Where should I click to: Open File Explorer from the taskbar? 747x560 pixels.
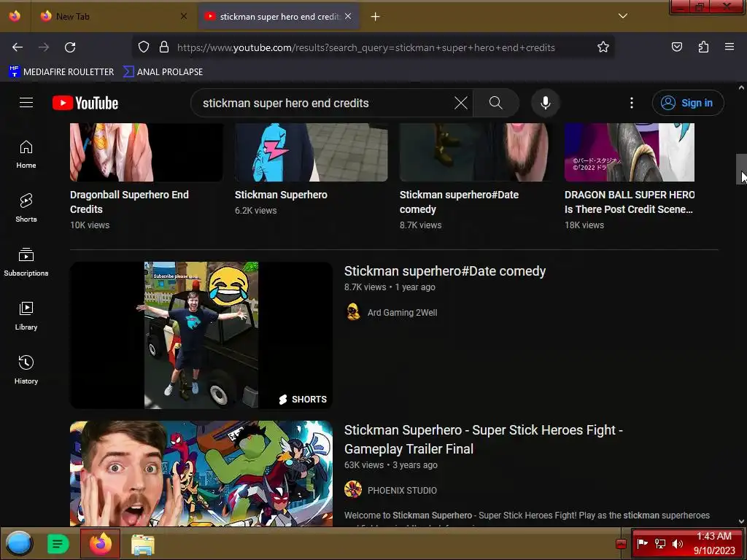142,544
